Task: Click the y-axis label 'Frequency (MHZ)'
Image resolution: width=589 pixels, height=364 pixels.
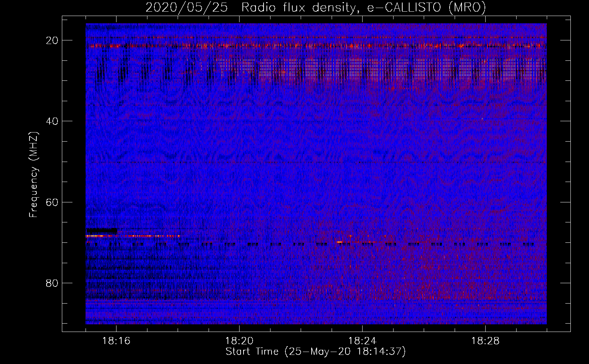Action: coord(33,174)
